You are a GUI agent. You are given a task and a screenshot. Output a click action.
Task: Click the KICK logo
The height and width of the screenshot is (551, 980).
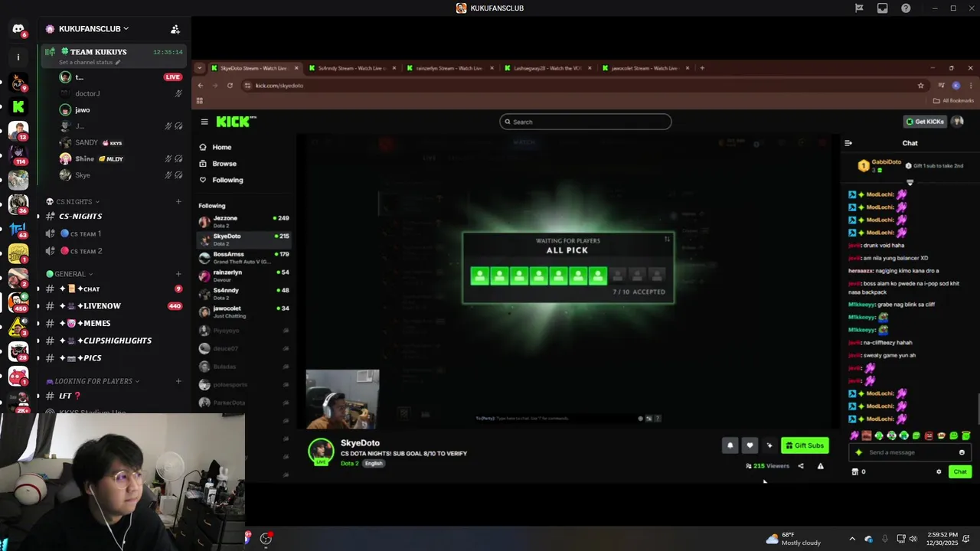pos(236,122)
